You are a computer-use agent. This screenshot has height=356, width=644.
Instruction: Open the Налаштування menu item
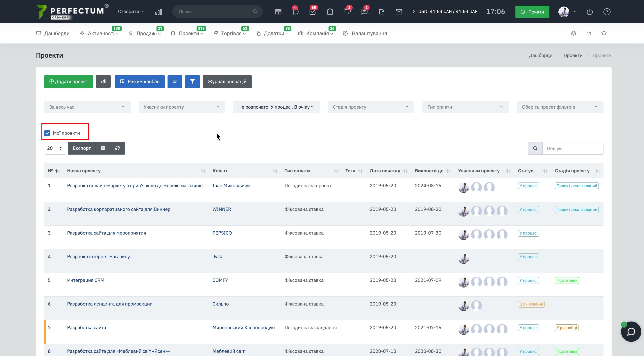(369, 34)
